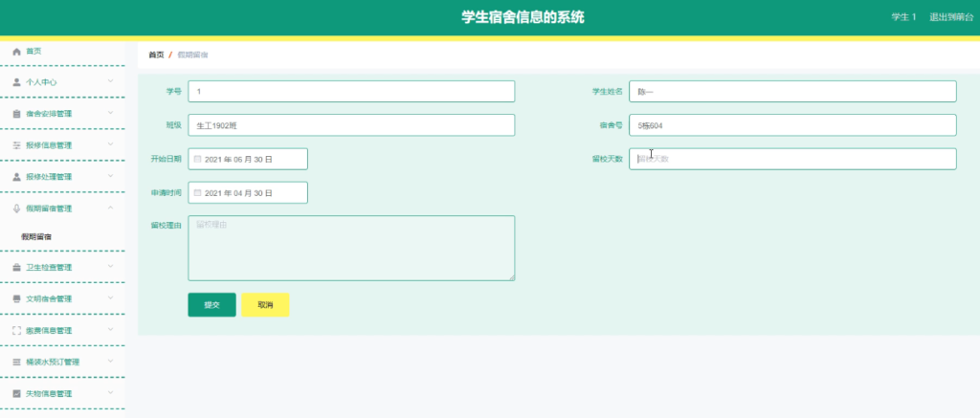Click the 假期留宿管理 menu label
Screen dimensions: 980x418
coord(49,209)
